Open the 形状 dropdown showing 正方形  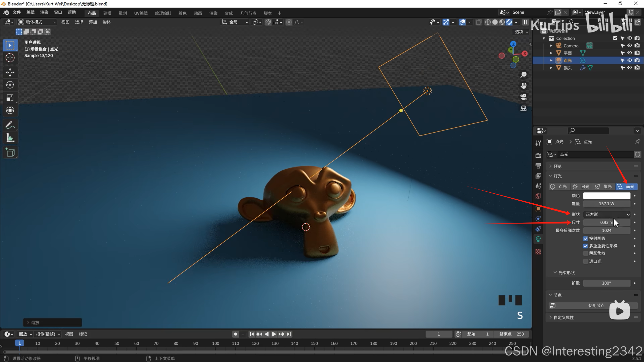click(607, 214)
